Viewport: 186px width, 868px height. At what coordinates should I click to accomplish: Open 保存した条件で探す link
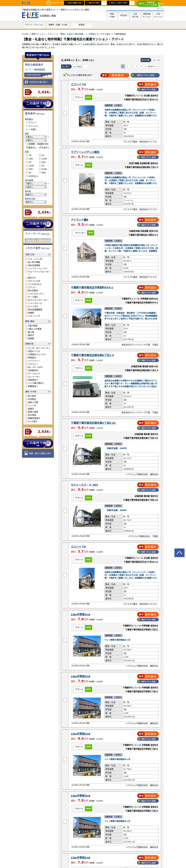coord(118,3)
